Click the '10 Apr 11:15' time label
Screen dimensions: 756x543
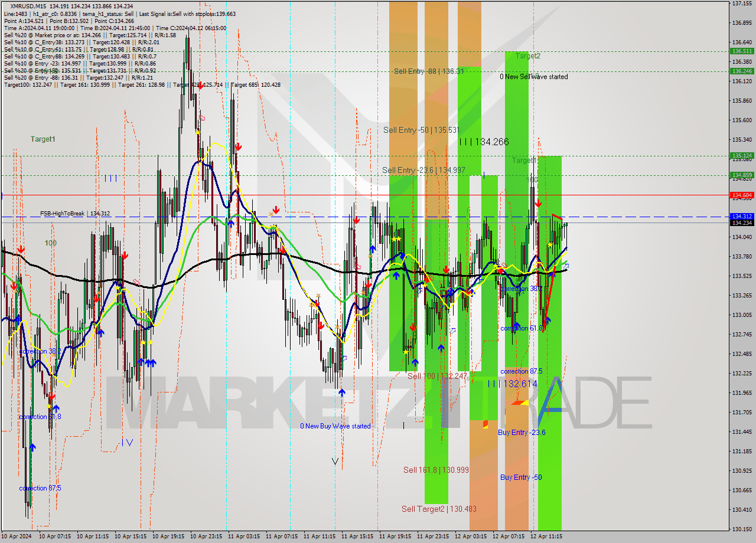tap(93, 537)
